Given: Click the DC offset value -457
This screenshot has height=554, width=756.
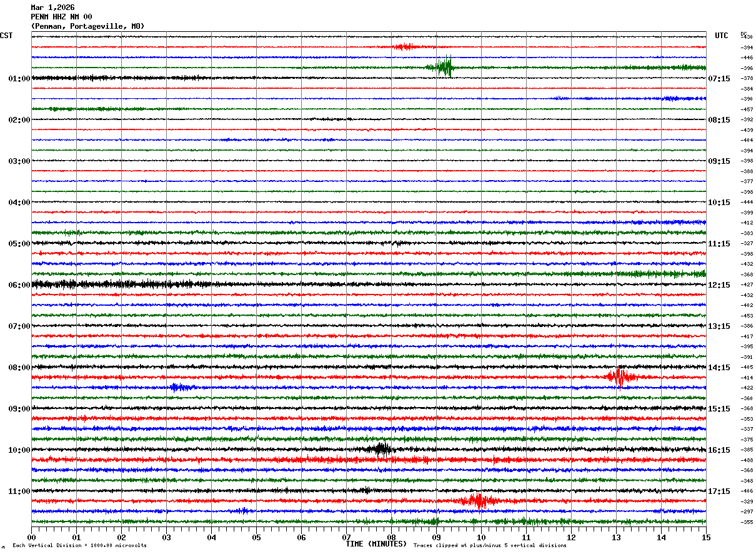Looking at the screenshot, I should (747, 109).
